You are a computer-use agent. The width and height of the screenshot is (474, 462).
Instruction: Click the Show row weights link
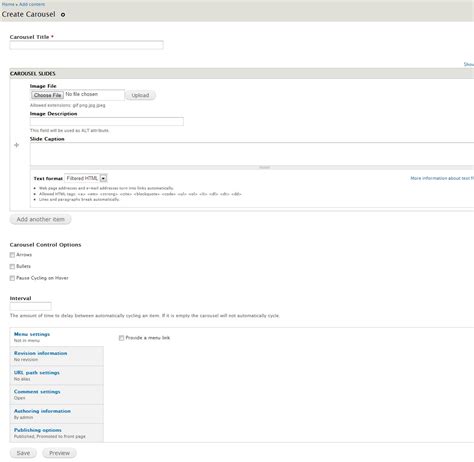(469, 64)
